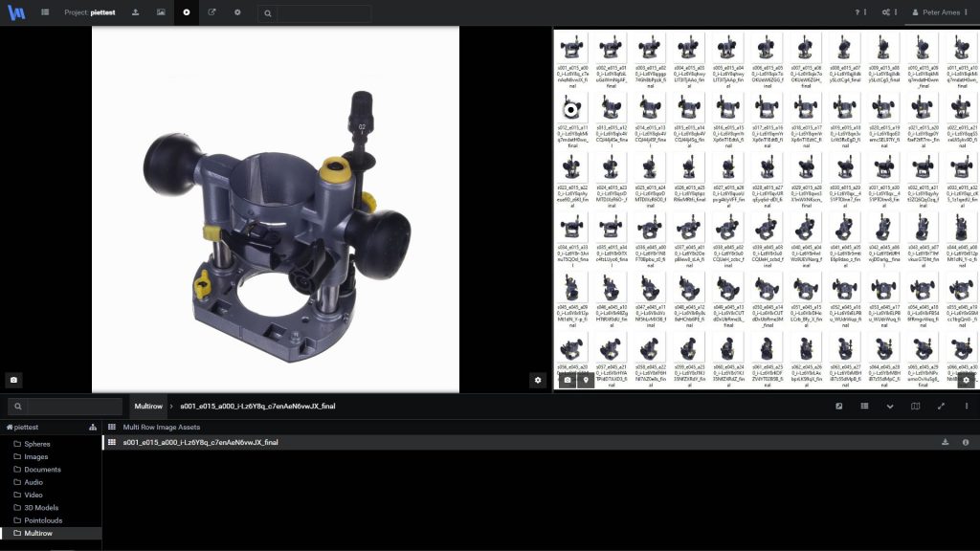Screen dimensions: 980x551
Task: Click the upload icon in the top toolbar
Action: (x=135, y=12)
